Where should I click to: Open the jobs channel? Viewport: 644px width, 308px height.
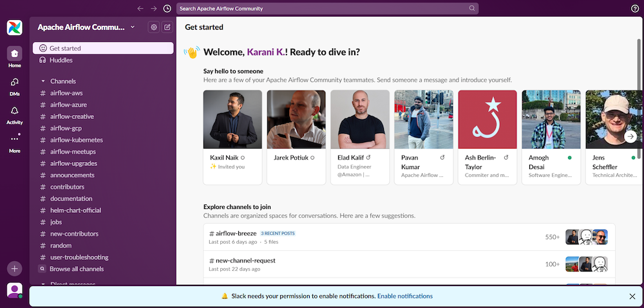[103, 222]
